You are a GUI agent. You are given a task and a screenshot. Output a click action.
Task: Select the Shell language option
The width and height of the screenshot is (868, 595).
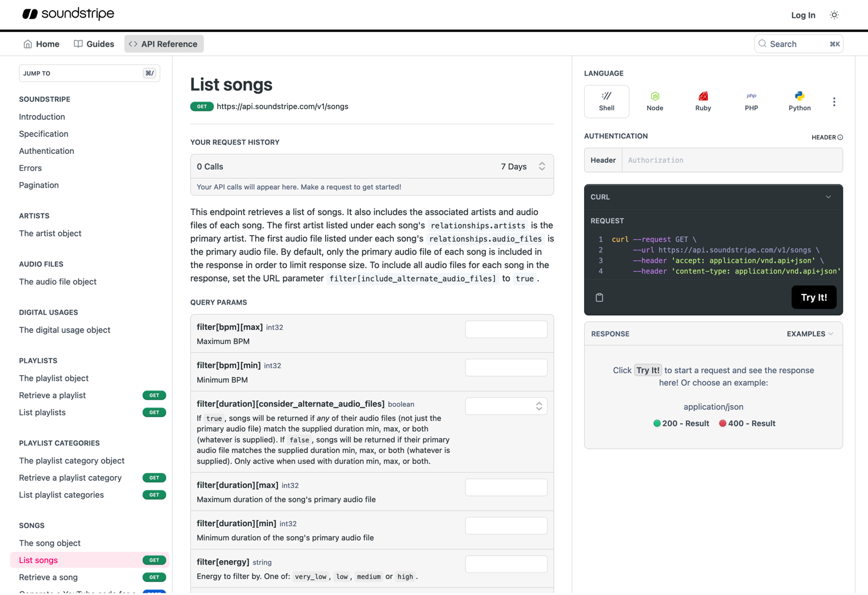coord(607,101)
